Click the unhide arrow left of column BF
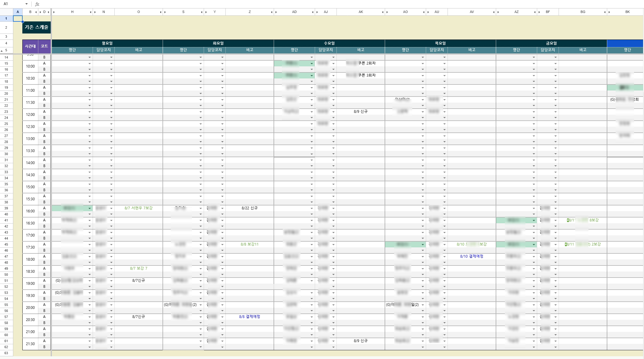Screen dimensions: 644x359 point(539,12)
